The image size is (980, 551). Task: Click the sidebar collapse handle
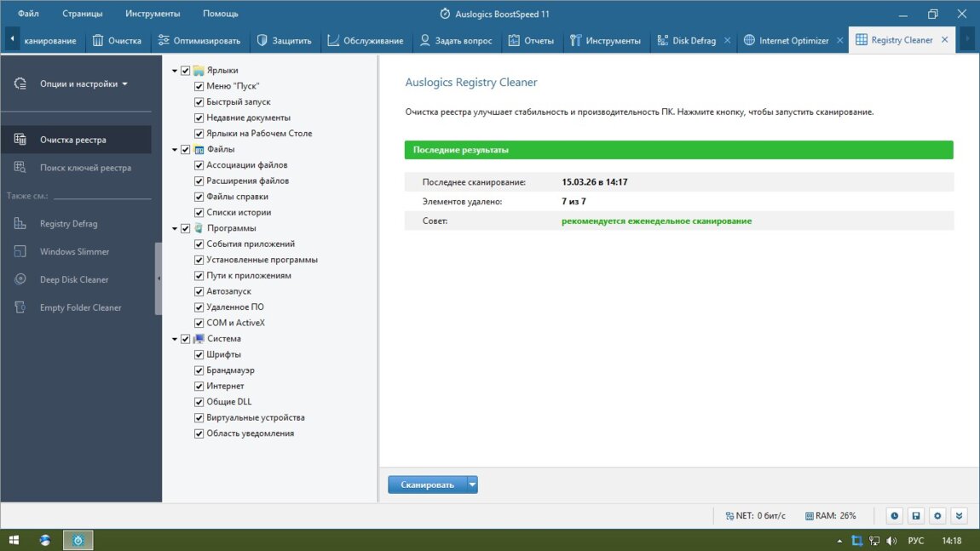pyautogui.click(x=159, y=278)
